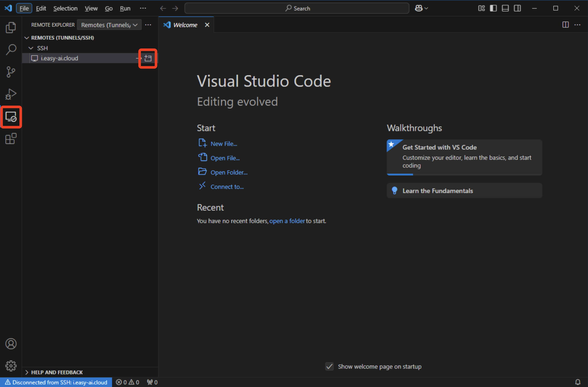The height and width of the screenshot is (387, 588).
Task: Open the Explorer view in activity bar
Action: [x=11, y=27]
